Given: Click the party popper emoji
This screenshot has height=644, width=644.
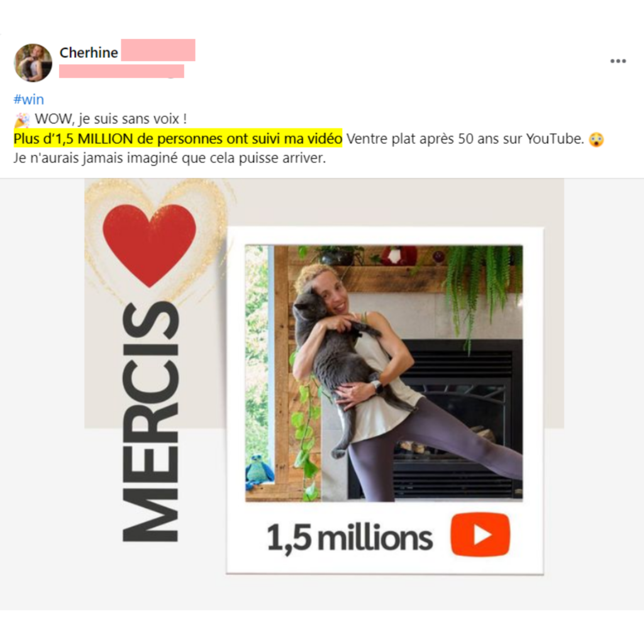Looking at the screenshot, I should [22, 119].
